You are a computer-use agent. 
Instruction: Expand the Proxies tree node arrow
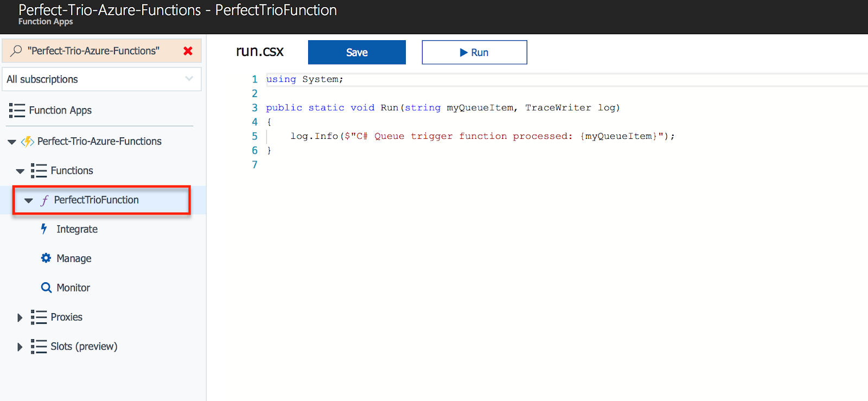(x=20, y=318)
